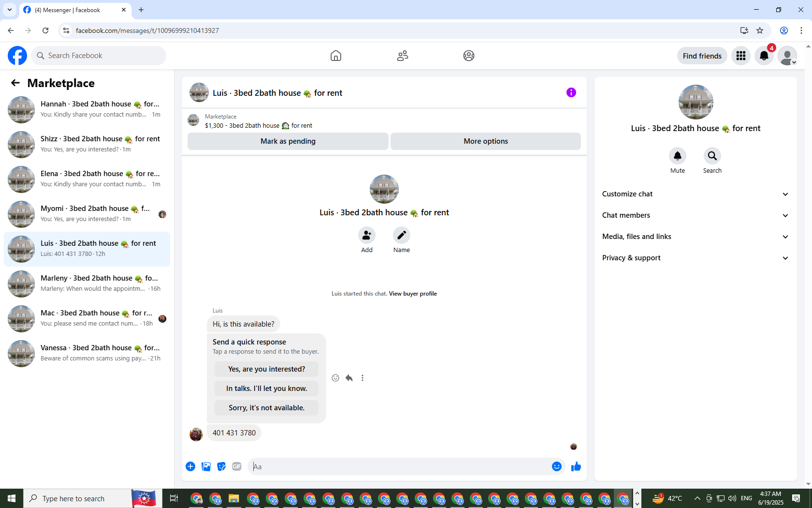812x508 pixels.
Task: Open the apps grid menu icon
Action: point(741,56)
